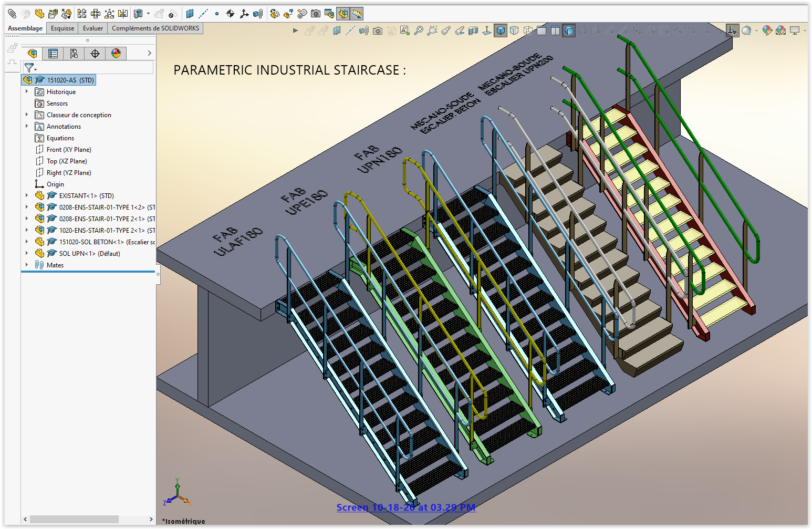Screen dimensions: 812x529
Task: Open the Bill of Materials table icon
Action: 329,14
